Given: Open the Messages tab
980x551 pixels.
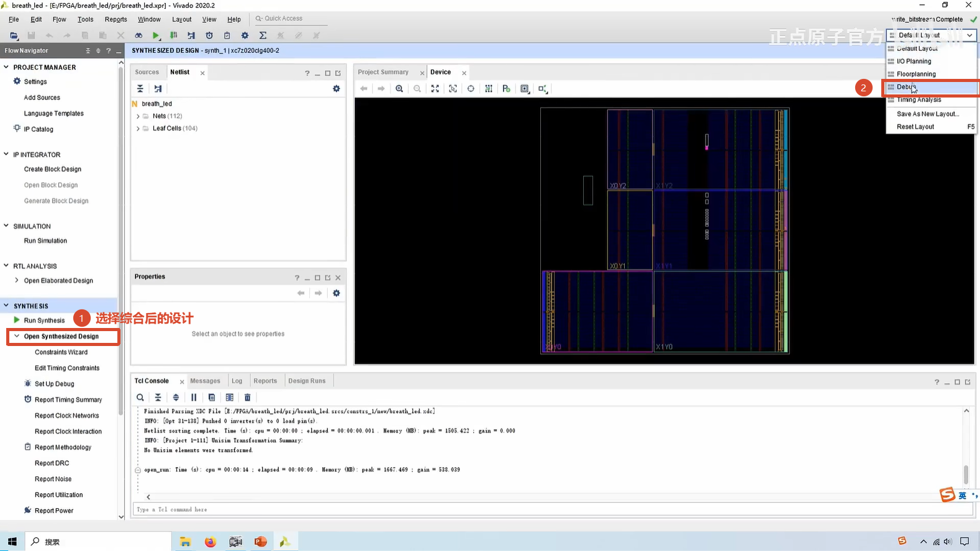Looking at the screenshot, I should pos(205,381).
